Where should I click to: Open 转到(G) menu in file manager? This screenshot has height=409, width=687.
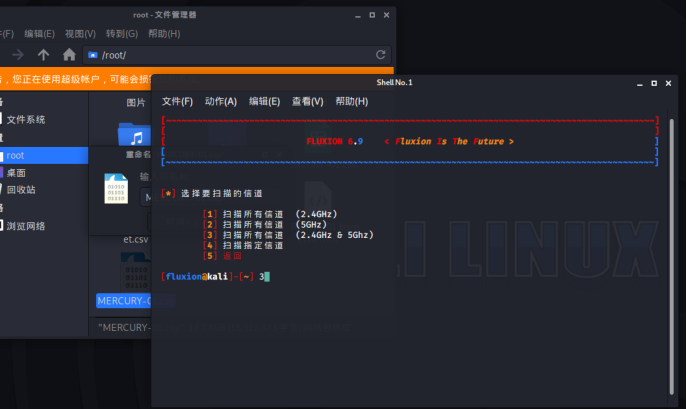pos(122,34)
